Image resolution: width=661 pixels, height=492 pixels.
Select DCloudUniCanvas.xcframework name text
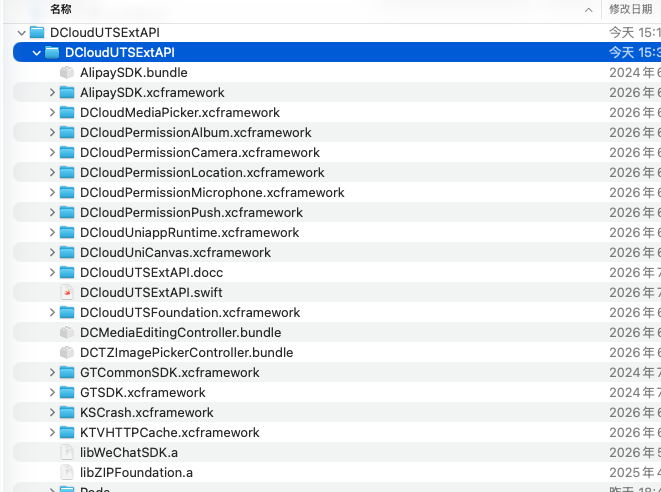point(175,253)
